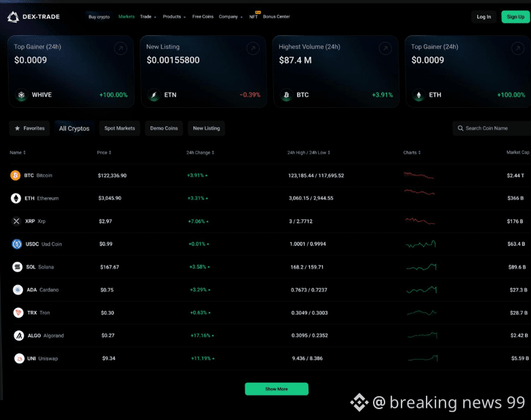Open arrow icon on WHIVE Top Gainer card

(x=121, y=48)
